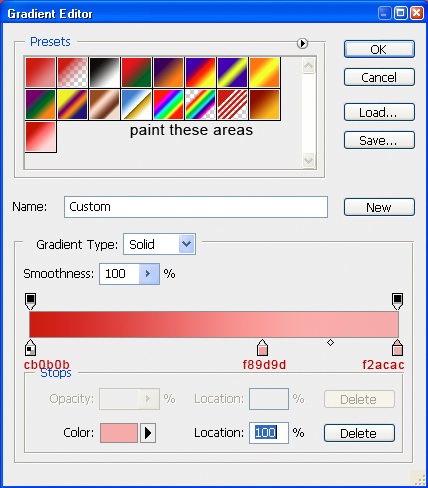
Task: Open the Smoothness slider arrow
Action: coord(149,274)
